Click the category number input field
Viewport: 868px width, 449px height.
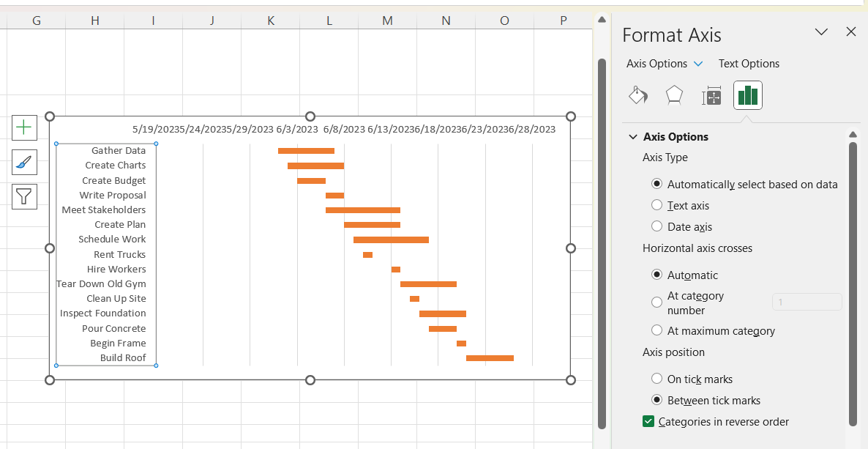(x=807, y=302)
